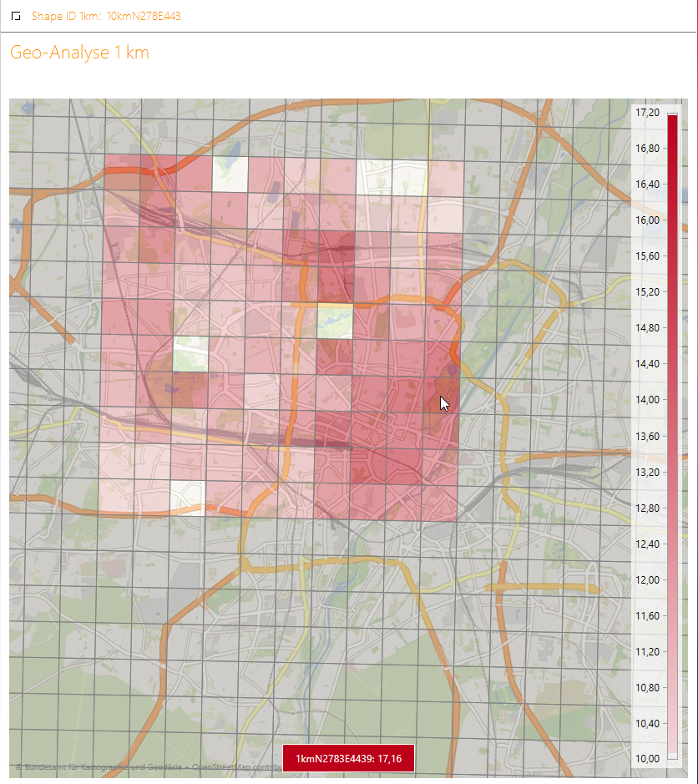This screenshot has width=698, height=784.
Task: Click the 12,00 legend label
Action: pos(647,579)
